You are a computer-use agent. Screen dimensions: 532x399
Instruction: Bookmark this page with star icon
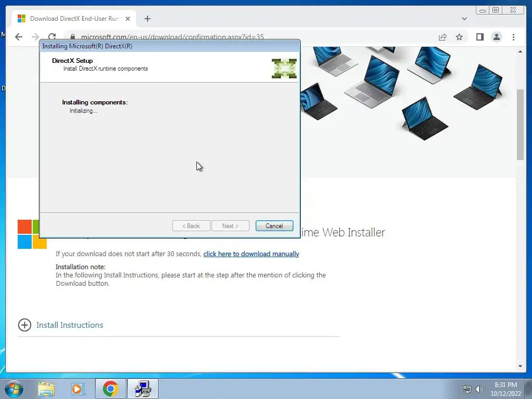[x=459, y=37]
